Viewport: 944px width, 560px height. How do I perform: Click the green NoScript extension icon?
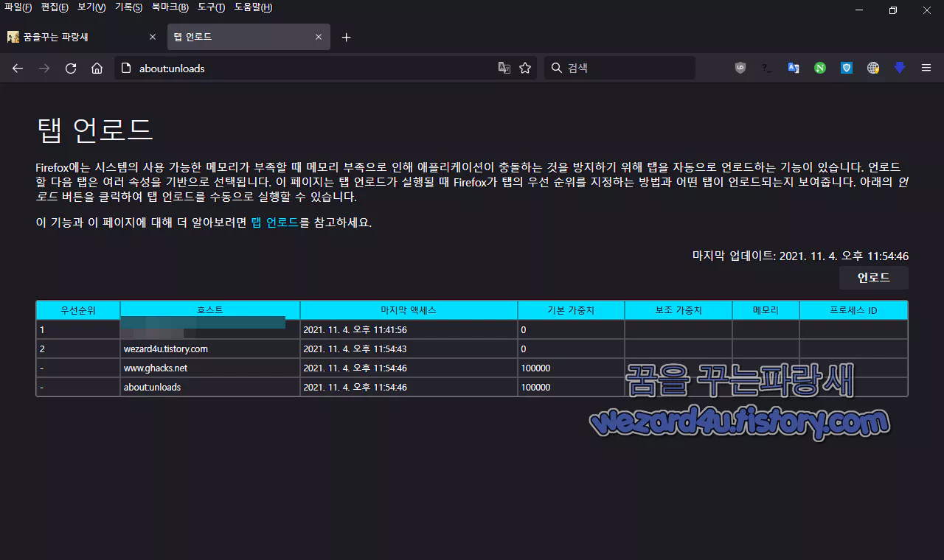[x=819, y=67]
